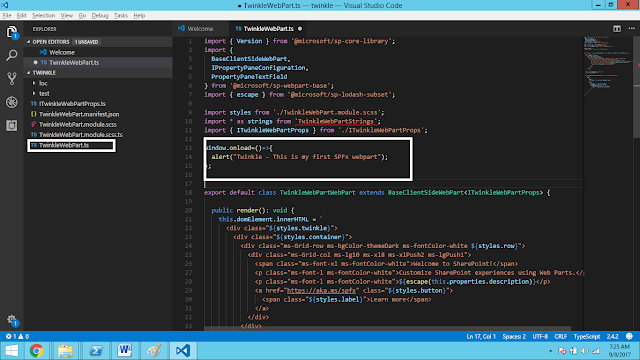
Task: Change language mode from TypeScript
Action: coord(587,336)
